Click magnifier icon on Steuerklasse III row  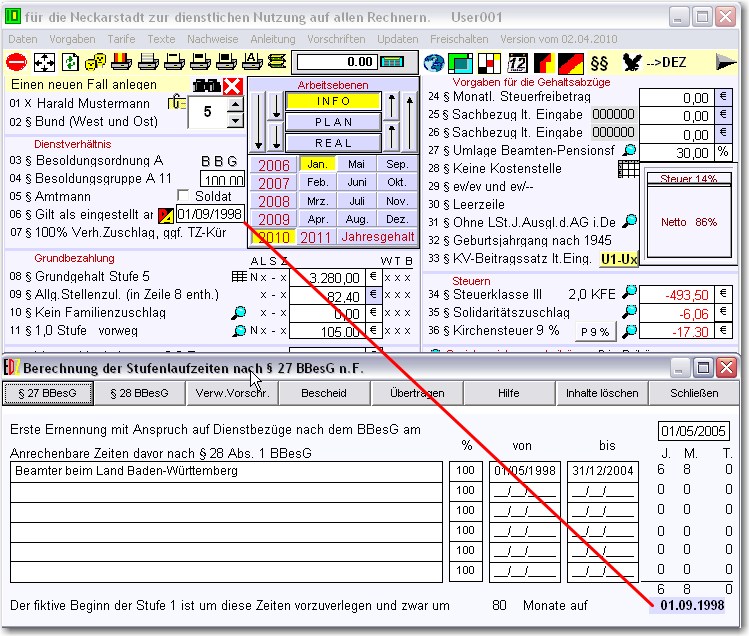click(x=630, y=291)
